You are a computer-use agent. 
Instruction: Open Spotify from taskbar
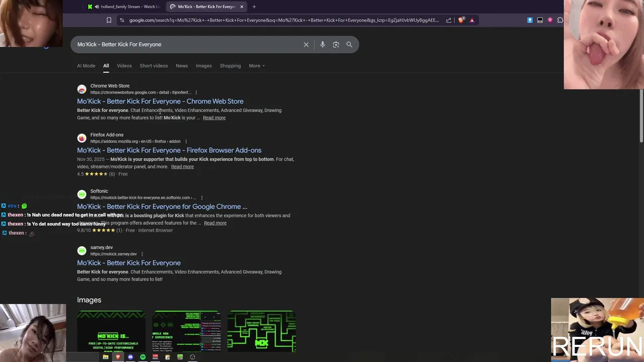tap(143, 357)
